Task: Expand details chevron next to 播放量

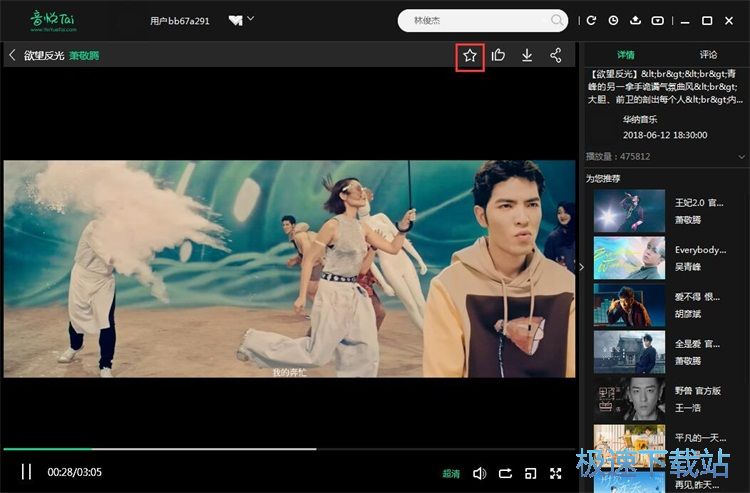Action: click(741, 156)
